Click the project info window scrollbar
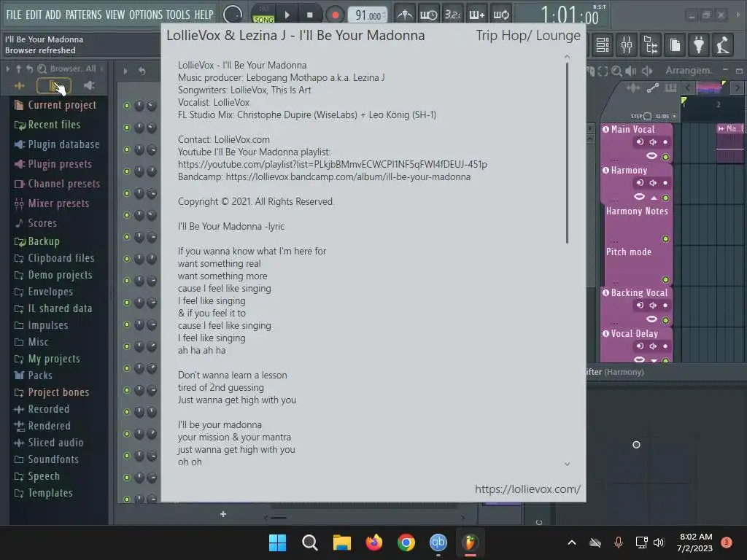 pyautogui.click(x=567, y=152)
